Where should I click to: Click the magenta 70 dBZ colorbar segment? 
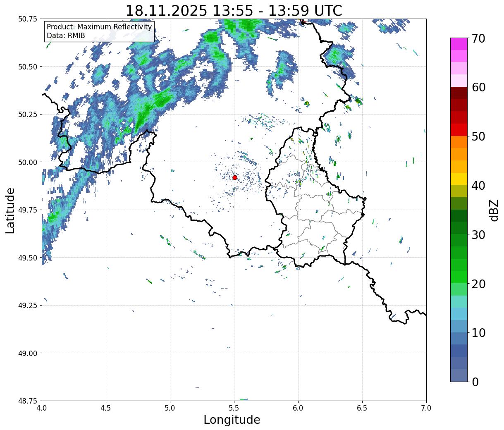click(x=459, y=44)
